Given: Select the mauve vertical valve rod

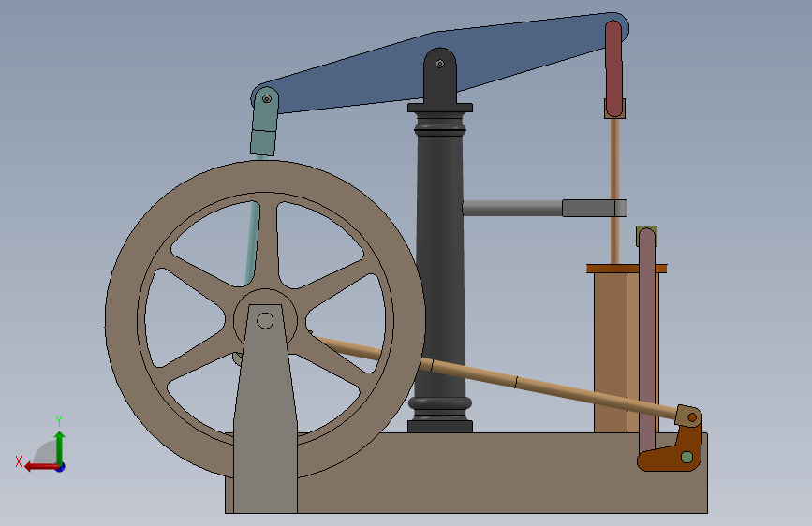Looking at the screenshot, I should pyautogui.click(x=647, y=342).
